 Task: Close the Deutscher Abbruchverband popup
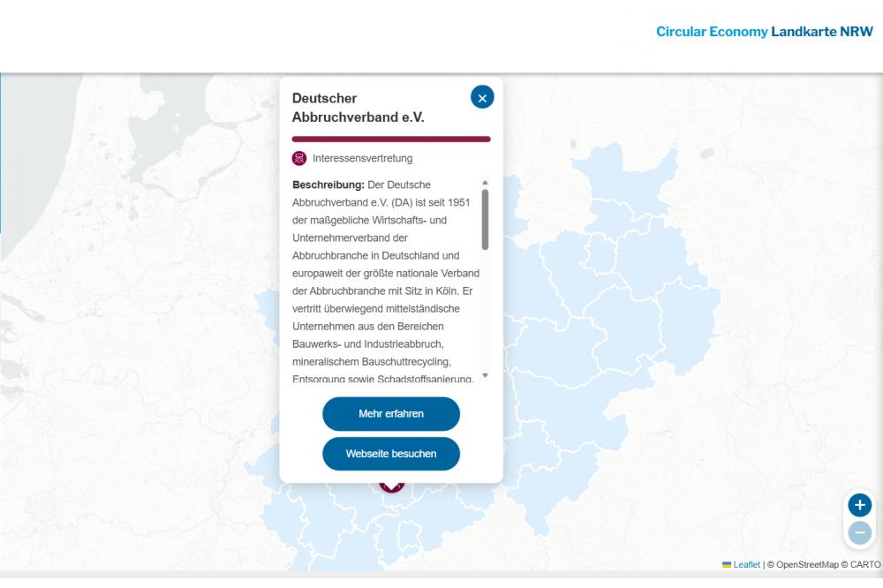[x=482, y=98]
